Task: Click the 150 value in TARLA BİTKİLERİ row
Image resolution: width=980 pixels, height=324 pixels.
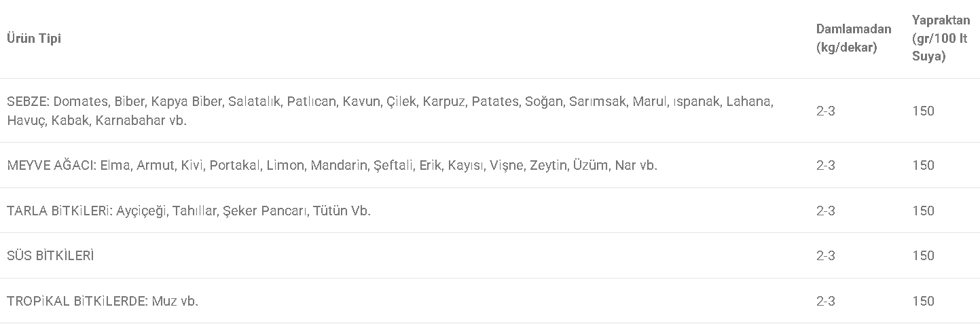Action: (x=923, y=211)
